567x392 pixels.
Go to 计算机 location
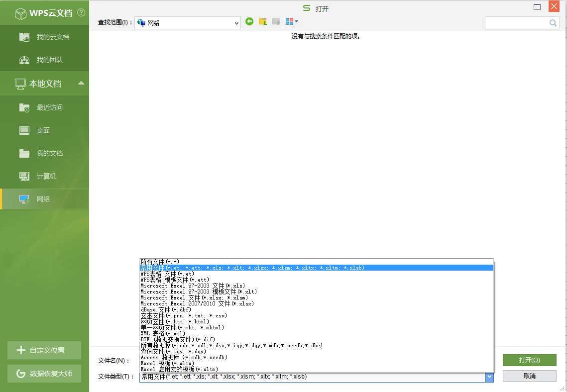44,176
